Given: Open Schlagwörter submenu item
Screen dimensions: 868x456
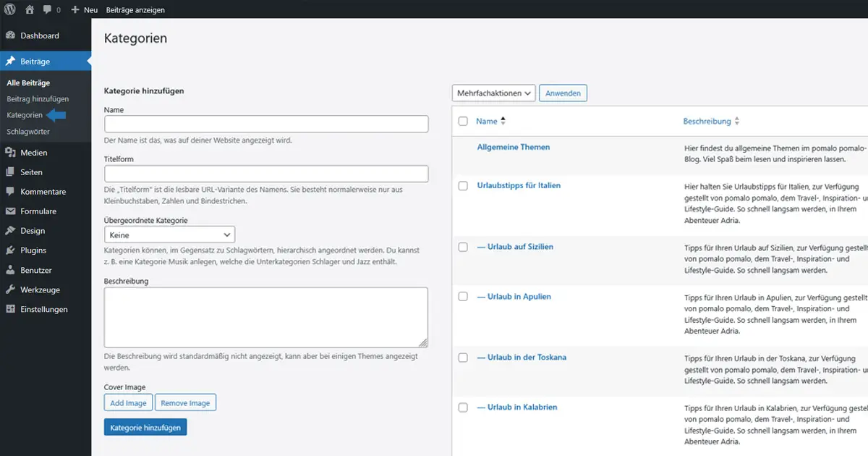Looking at the screenshot, I should pos(28,132).
